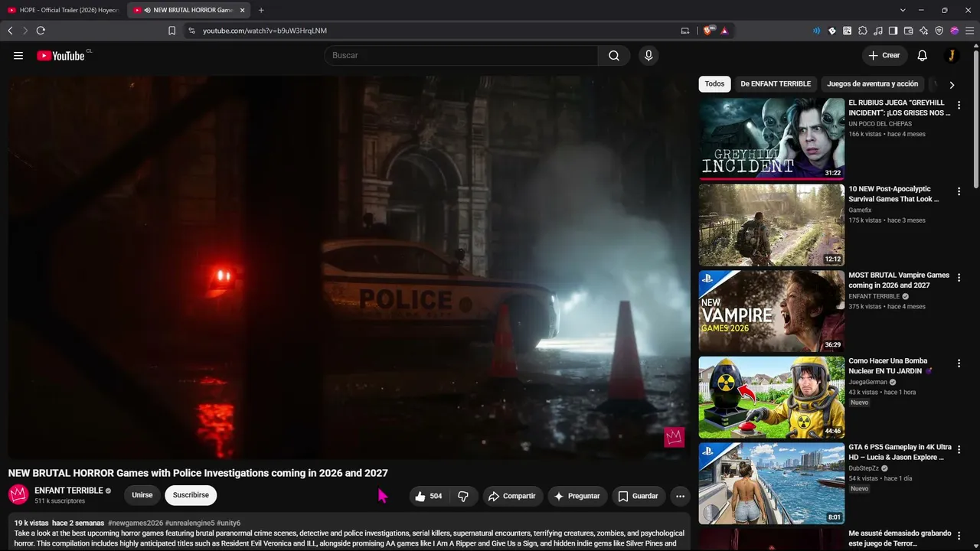The height and width of the screenshot is (551, 980).
Task: Open the notifications bell
Action: 923,56
